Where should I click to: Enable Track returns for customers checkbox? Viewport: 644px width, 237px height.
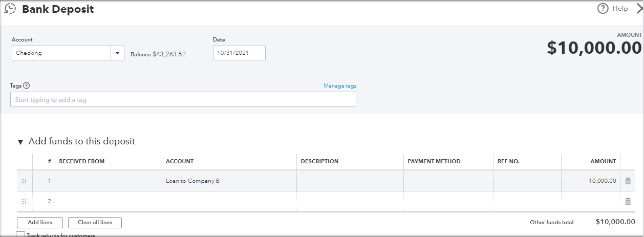point(20,234)
